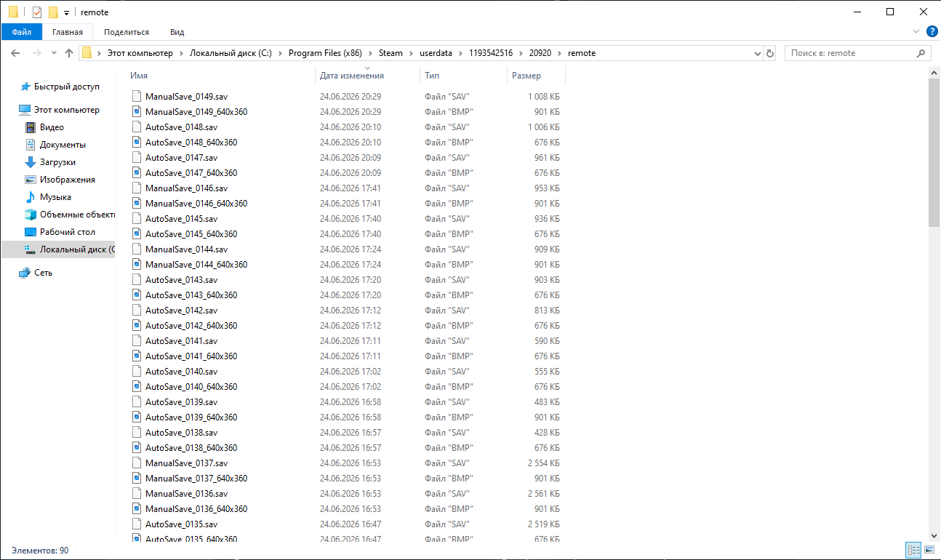This screenshot has width=941, height=560.
Task: Click the search box Поиск в: remote
Action: click(849, 53)
